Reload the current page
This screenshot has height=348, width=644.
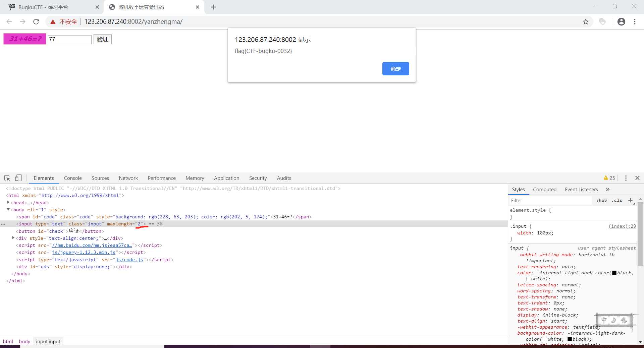click(x=36, y=22)
